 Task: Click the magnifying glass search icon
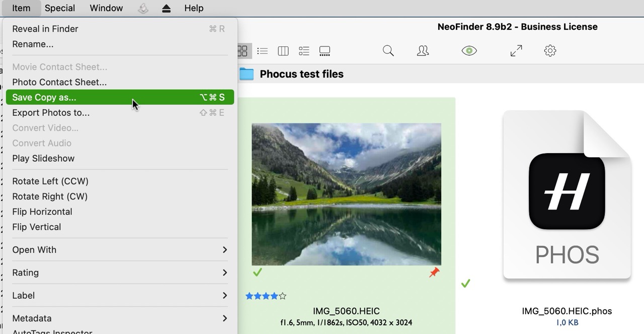click(x=388, y=51)
